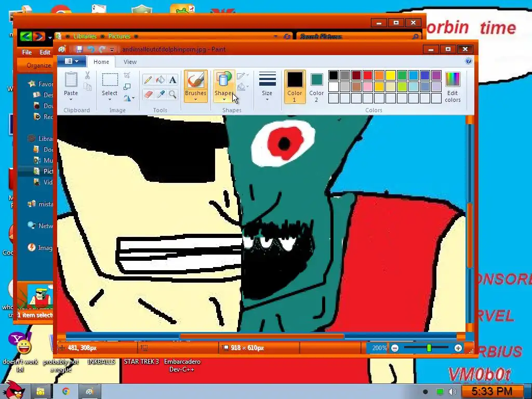
Task: Click the Paste clipboard icon
Action: [x=71, y=79]
